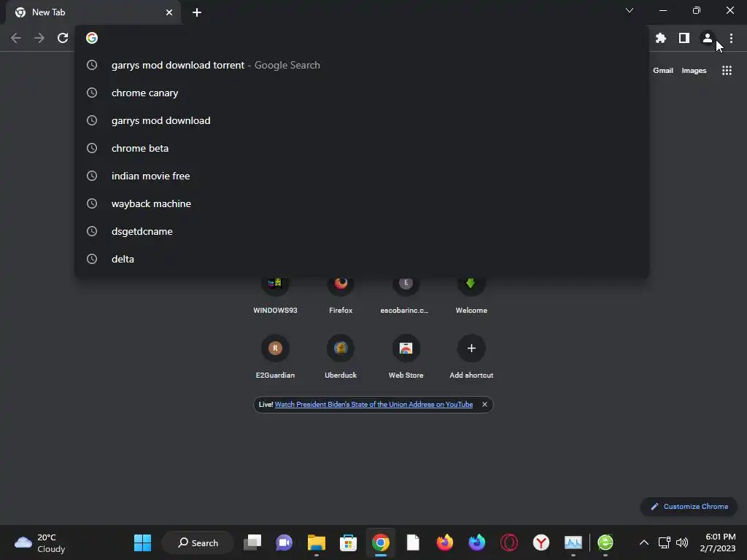The image size is (747, 560).
Task: Open the E2Guardian shortcut
Action: click(x=275, y=356)
